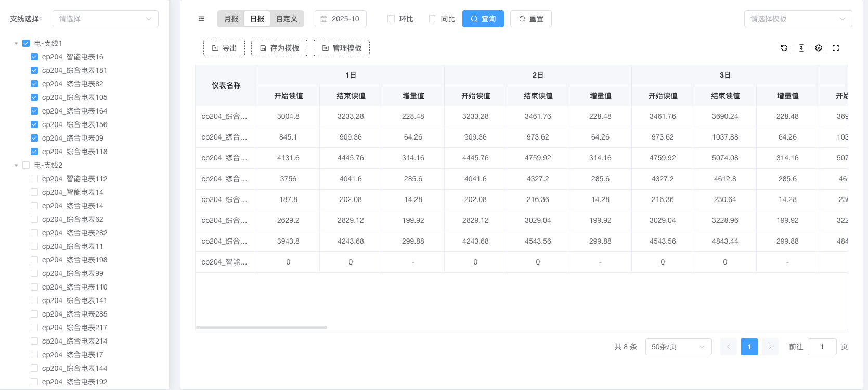Viewport: 868px width, 390px height.
Task: Open the 50条/页 page size dropdown
Action: tap(679, 347)
